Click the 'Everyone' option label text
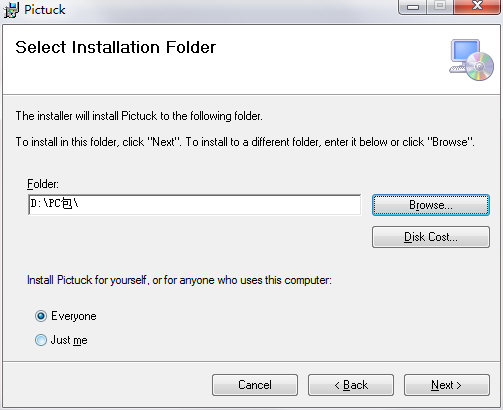This screenshot has height=410, width=503. pyautogui.click(x=74, y=316)
